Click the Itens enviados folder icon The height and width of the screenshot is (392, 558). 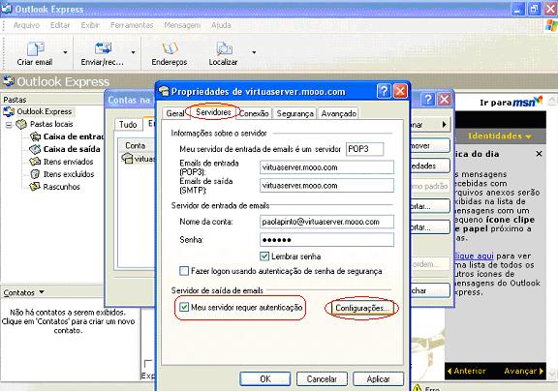[35, 162]
